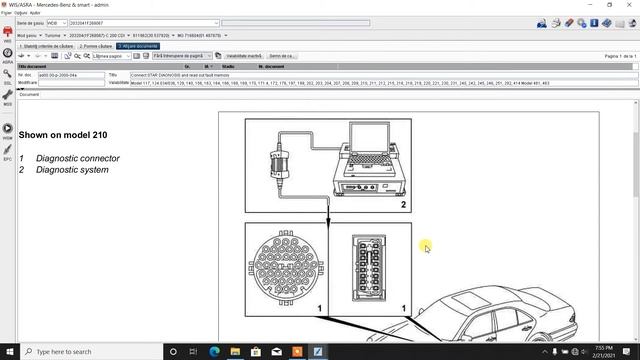Click the taskbar search box
The height and width of the screenshot is (360, 640).
91,351
